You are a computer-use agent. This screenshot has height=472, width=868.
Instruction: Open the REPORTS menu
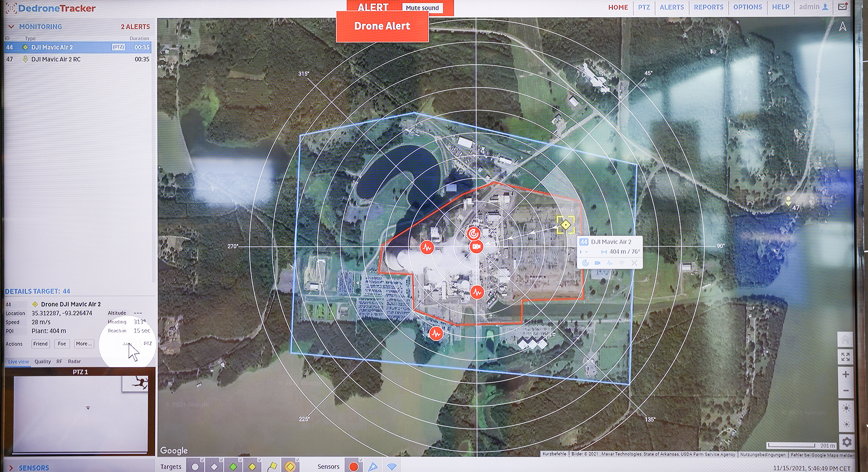point(708,7)
